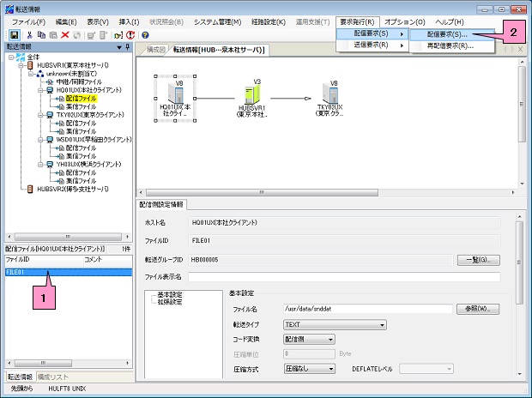Click the ファイル表示名 input field
This screenshot has width=532, height=398.
[343, 277]
